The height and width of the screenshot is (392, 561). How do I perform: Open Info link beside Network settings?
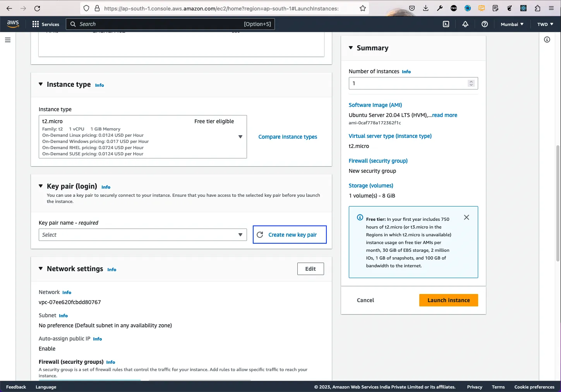112,270
